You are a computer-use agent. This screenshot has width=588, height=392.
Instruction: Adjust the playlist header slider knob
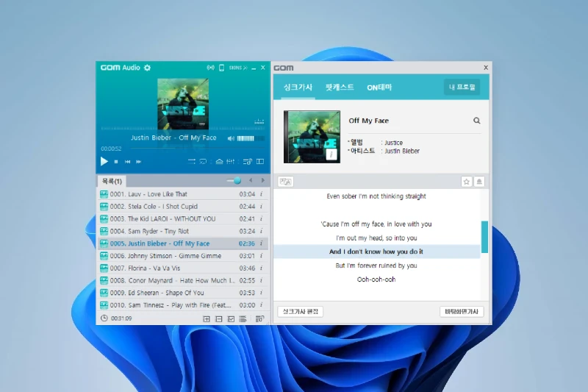click(237, 181)
